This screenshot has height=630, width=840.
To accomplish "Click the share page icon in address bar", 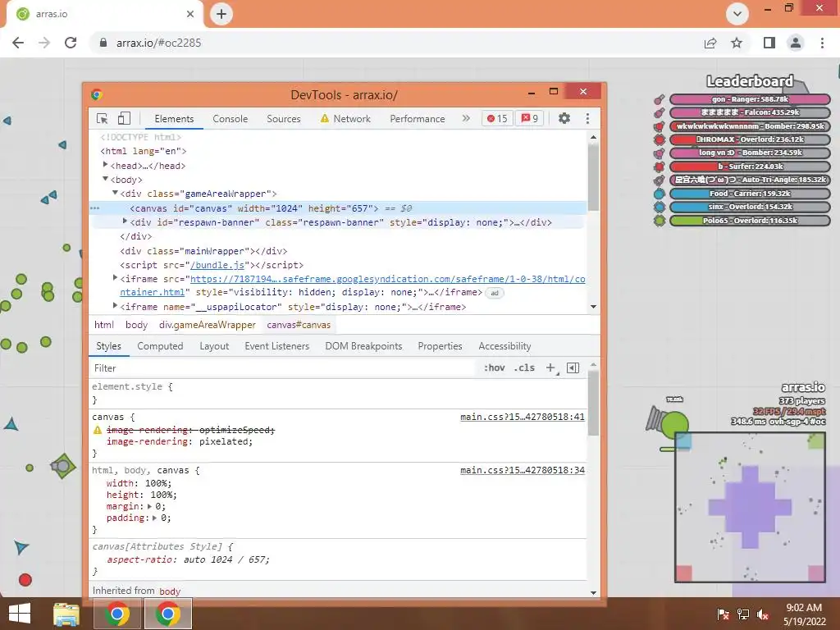I will (x=710, y=43).
